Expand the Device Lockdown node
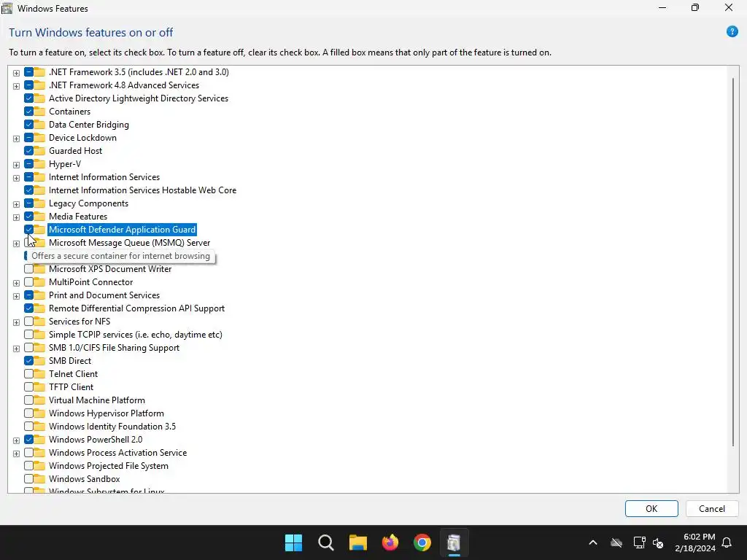This screenshot has width=747, height=560. tap(16, 139)
